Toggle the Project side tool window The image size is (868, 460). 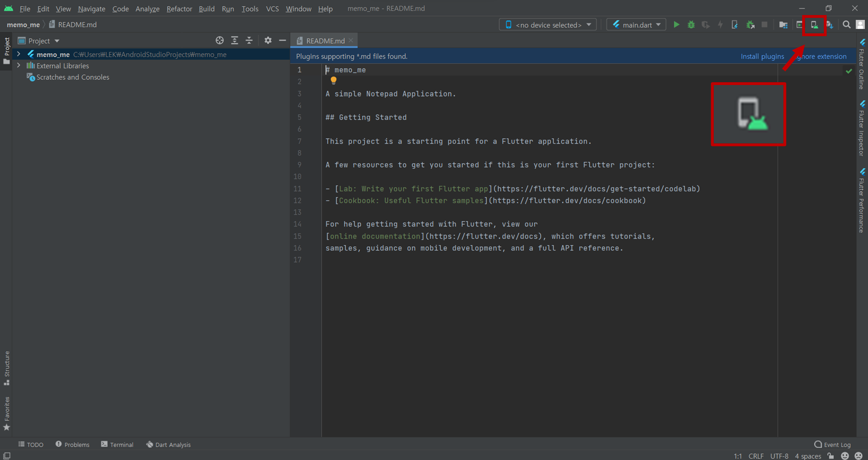click(x=7, y=51)
